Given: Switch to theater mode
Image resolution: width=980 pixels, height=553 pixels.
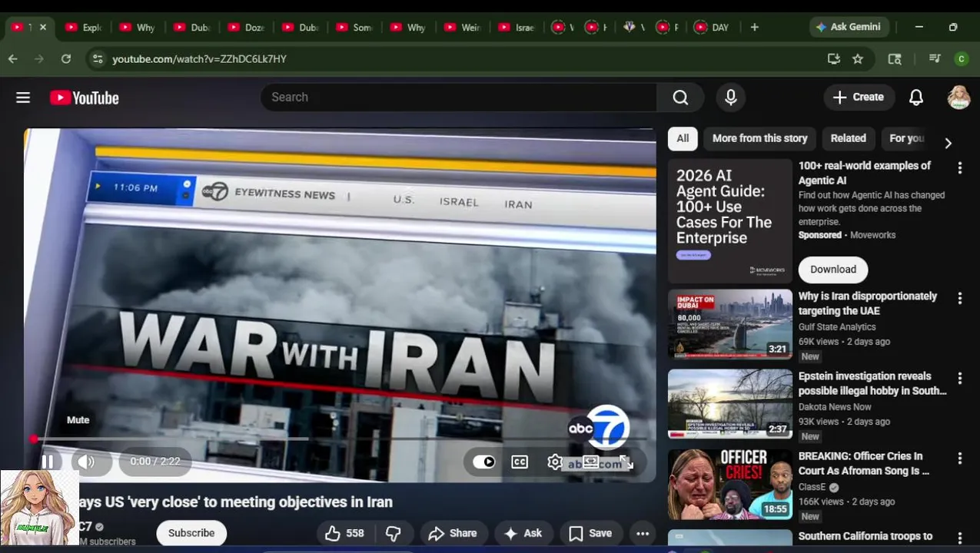Looking at the screenshot, I should 590,462.
